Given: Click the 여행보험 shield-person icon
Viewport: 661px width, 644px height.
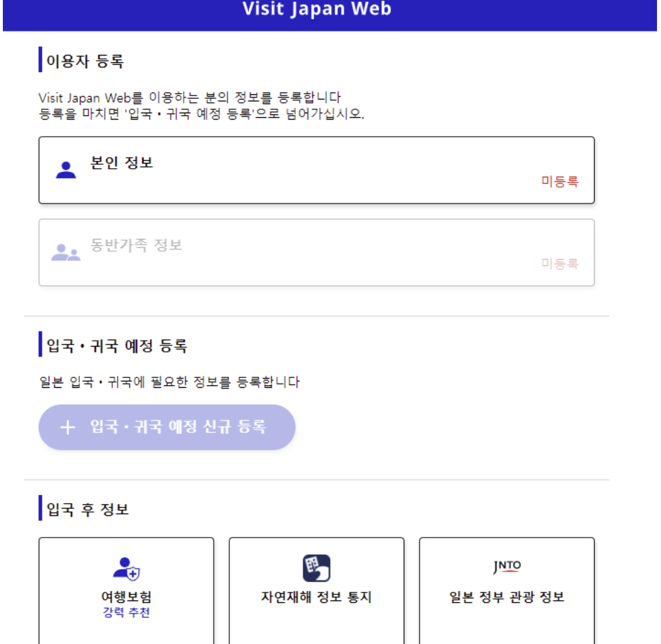Looking at the screenshot, I should (x=126, y=568).
